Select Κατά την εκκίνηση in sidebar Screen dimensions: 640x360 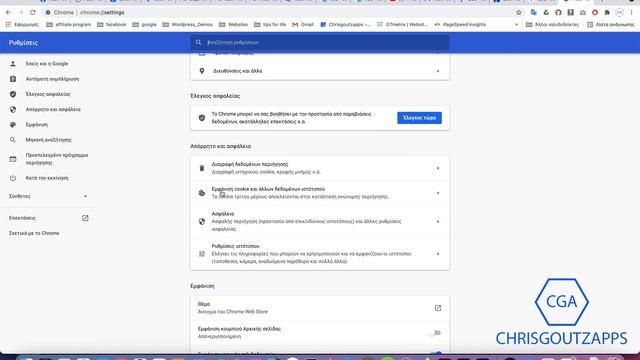47,178
